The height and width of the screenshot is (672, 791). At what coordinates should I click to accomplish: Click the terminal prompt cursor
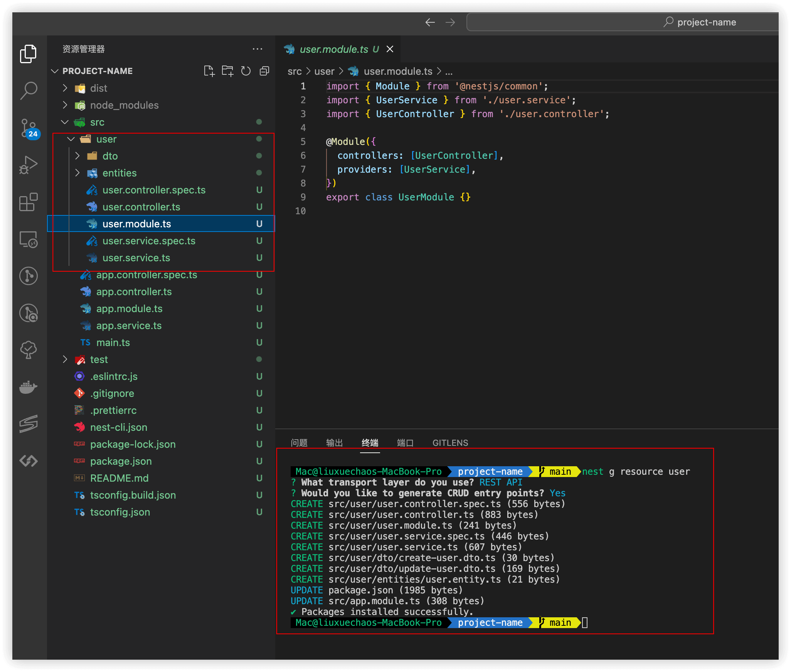585,623
